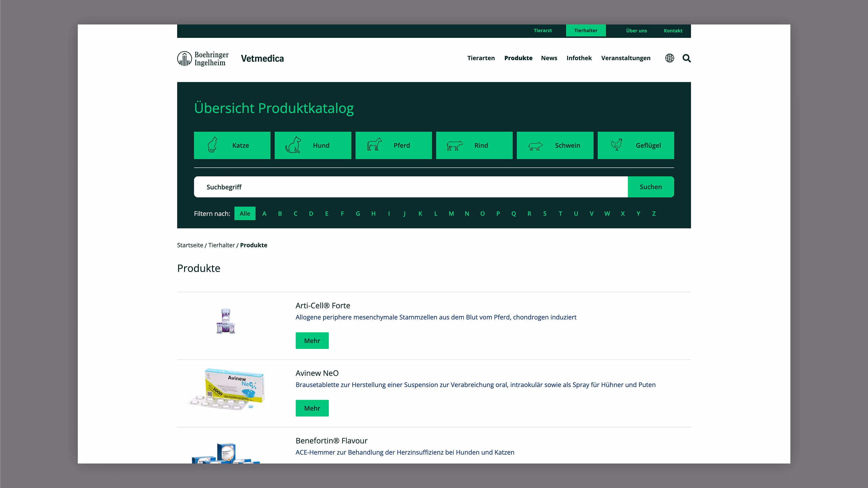
Task: Filter the catalog by Pferd label
Action: 402,146
